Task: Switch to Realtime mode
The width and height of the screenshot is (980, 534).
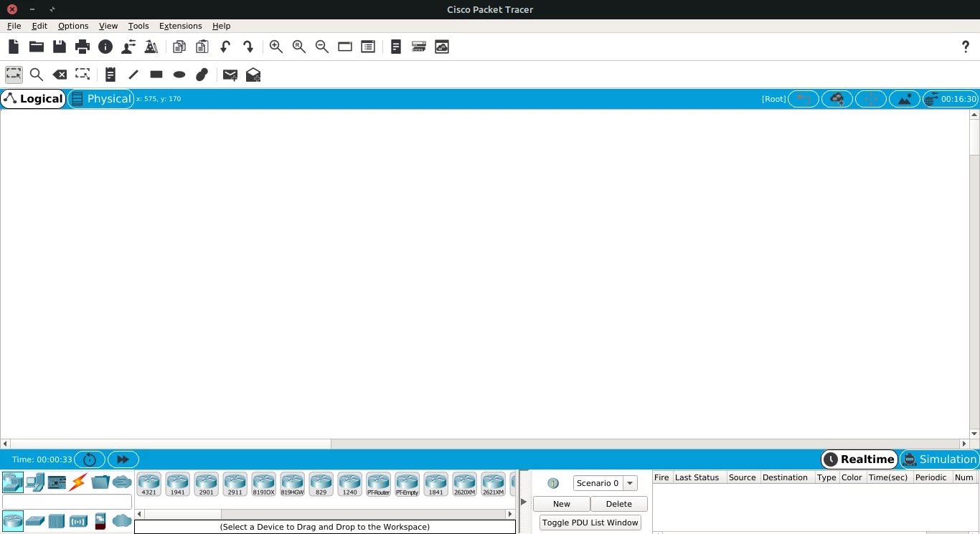Action: coord(859,459)
